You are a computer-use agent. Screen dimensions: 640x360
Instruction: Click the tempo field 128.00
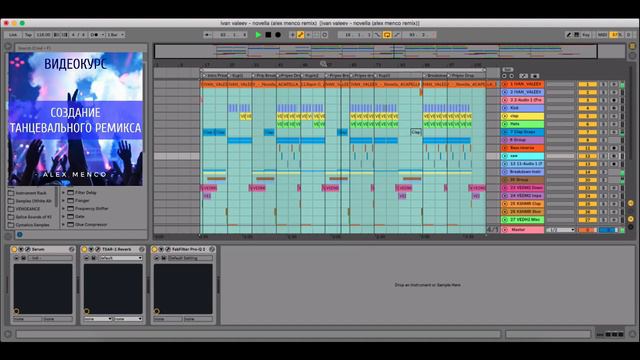point(43,35)
